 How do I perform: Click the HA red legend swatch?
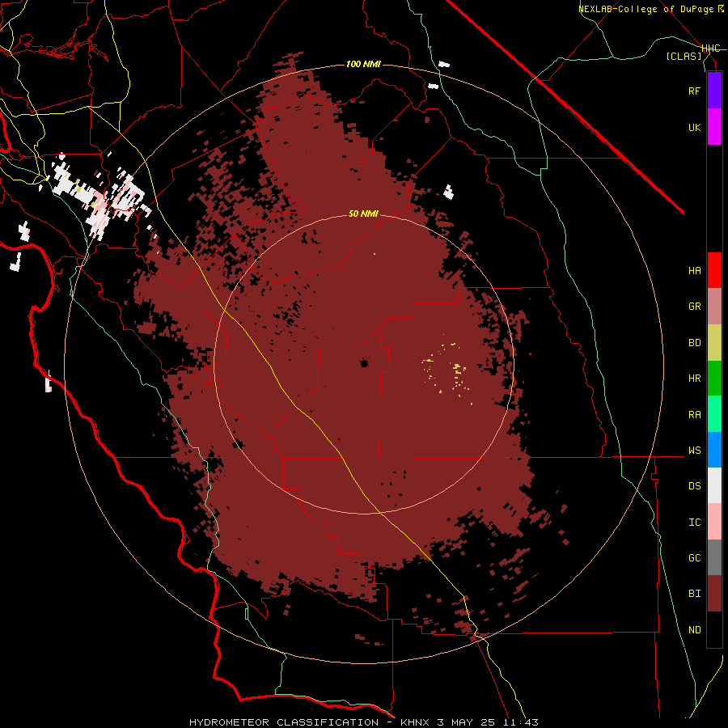[x=714, y=270]
